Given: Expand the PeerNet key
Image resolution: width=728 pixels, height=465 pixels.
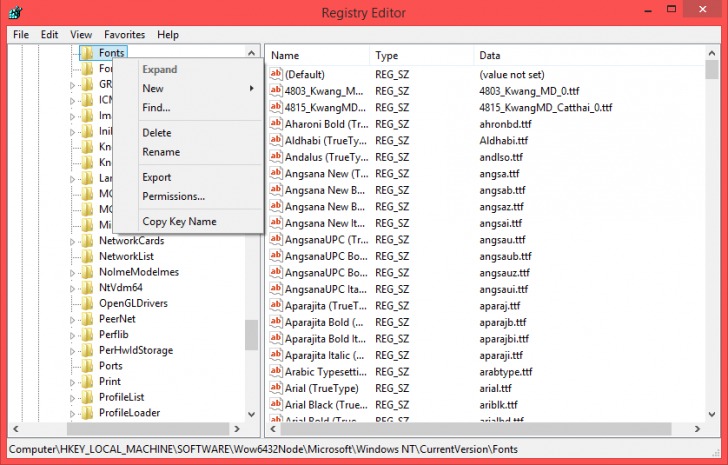Looking at the screenshot, I should click(72, 320).
